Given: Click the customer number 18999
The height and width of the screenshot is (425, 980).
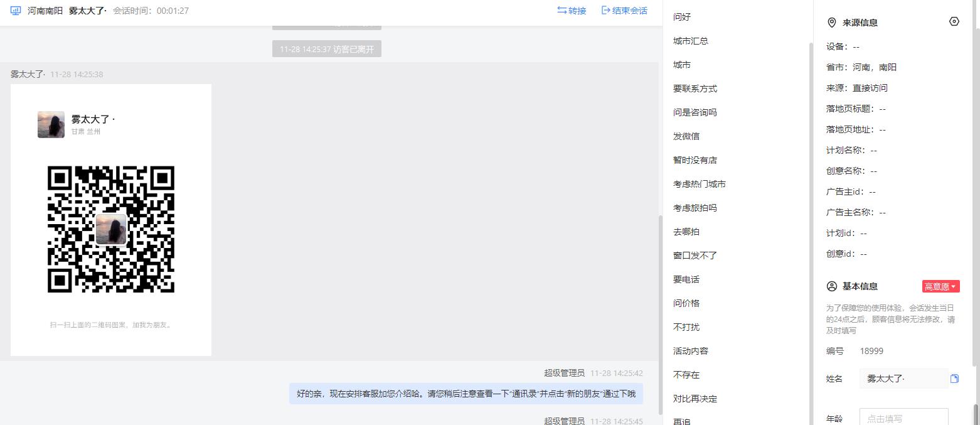Looking at the screenshot, I should (x=871, y=351).
